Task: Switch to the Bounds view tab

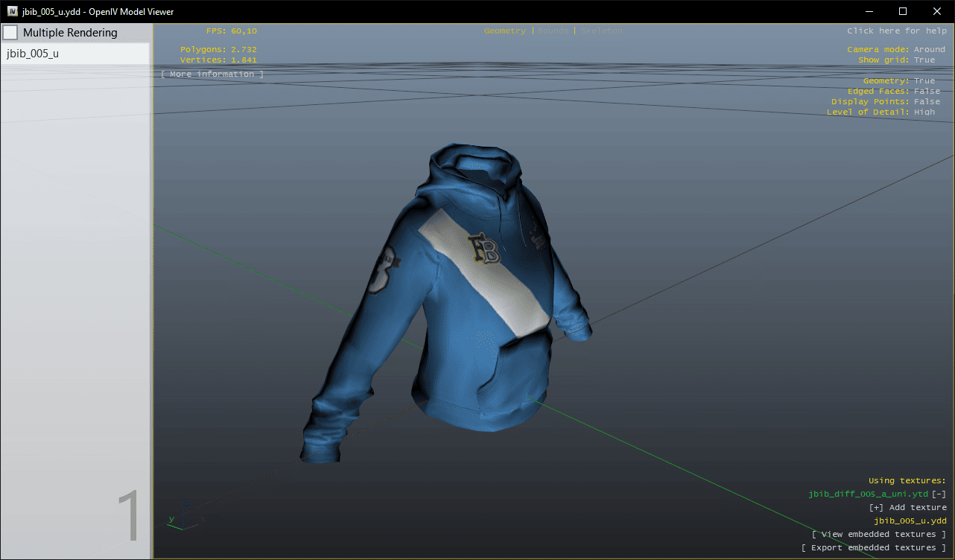Action: coord(551,31)
